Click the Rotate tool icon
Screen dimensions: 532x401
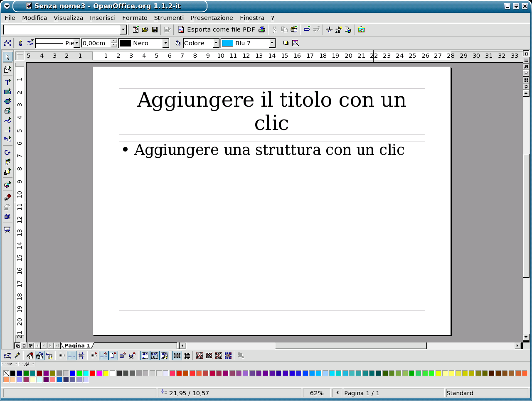(7, 152)
